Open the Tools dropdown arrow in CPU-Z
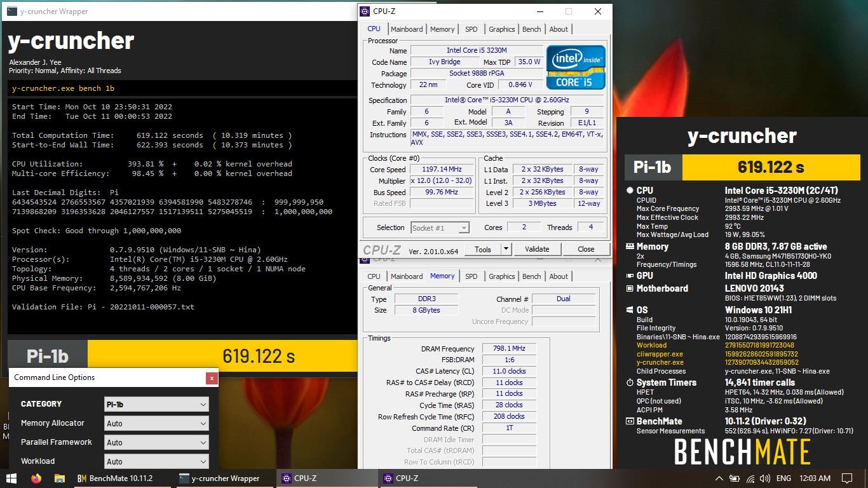The height and width of the screenshot is (488, 868). [506, 249]
